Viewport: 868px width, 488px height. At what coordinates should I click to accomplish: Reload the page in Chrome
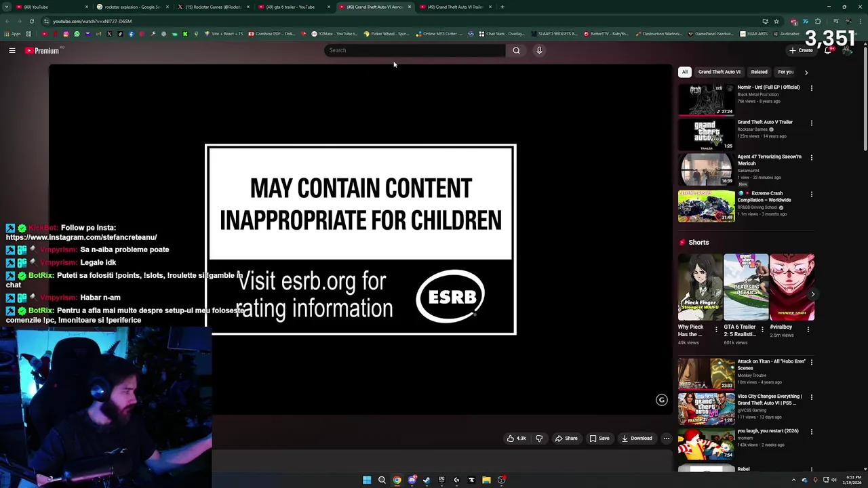tap(31, 21)
